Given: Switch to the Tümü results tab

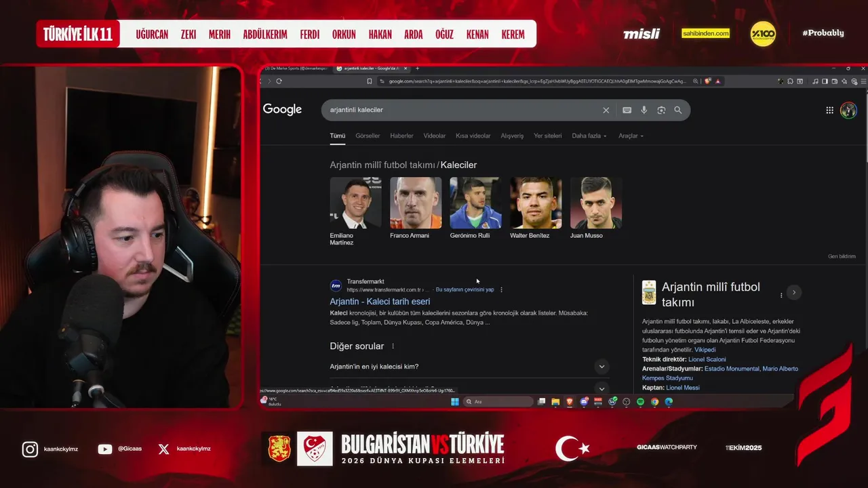Looking at the screenshot, I should point(338,136).
